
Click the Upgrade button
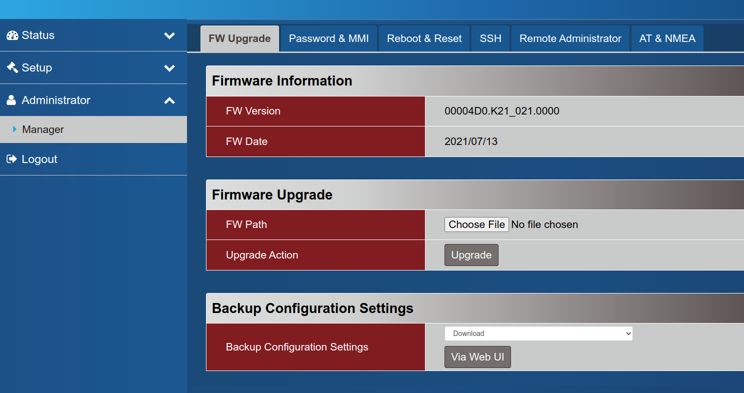[471, 255]
